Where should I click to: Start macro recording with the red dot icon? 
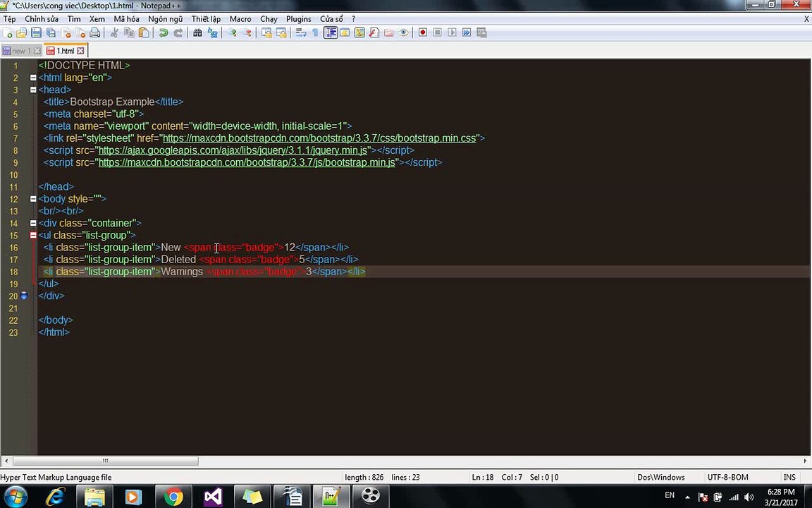pos(423,32)
